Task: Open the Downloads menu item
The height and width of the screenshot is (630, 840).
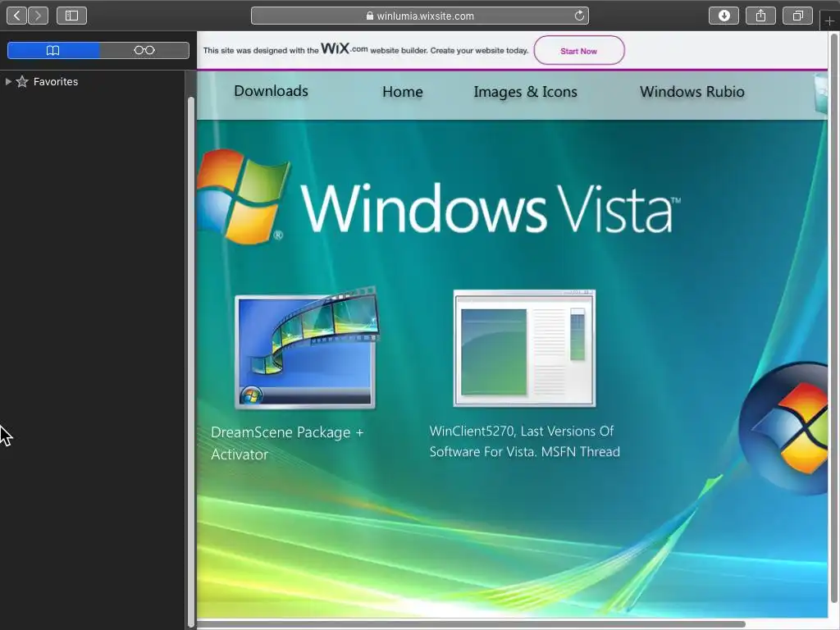Action: tap(271, 91)
